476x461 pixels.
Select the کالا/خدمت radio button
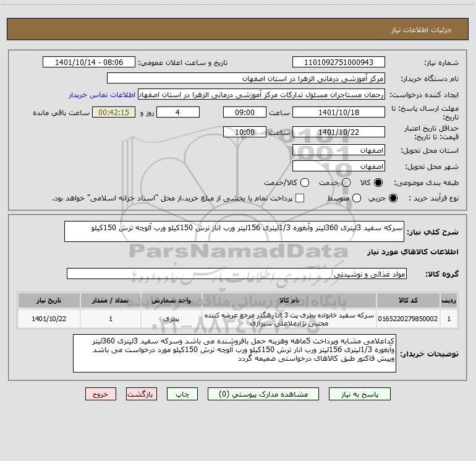[x=305, y=183]
